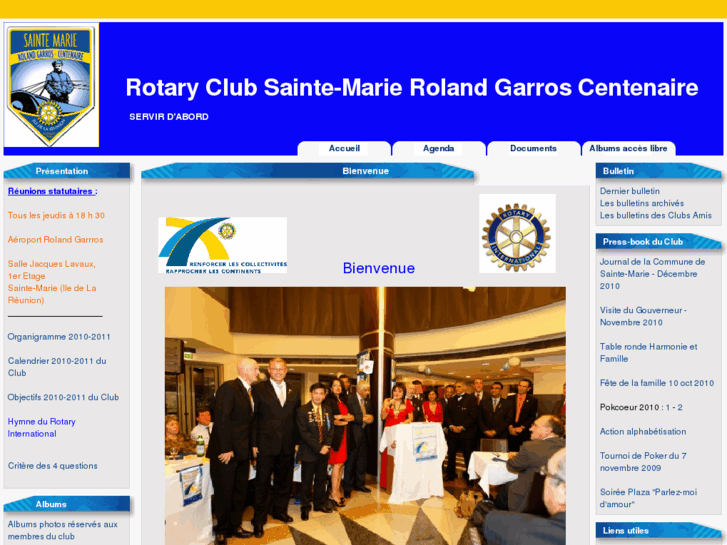This screenshot has width=727, height=545.
Task: Click the Sainte Marie club shield logo
Action: pos(51,85)
